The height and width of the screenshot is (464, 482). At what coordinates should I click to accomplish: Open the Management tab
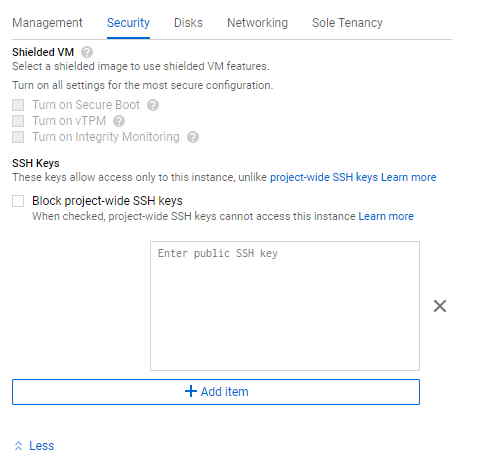coord(47,23)
